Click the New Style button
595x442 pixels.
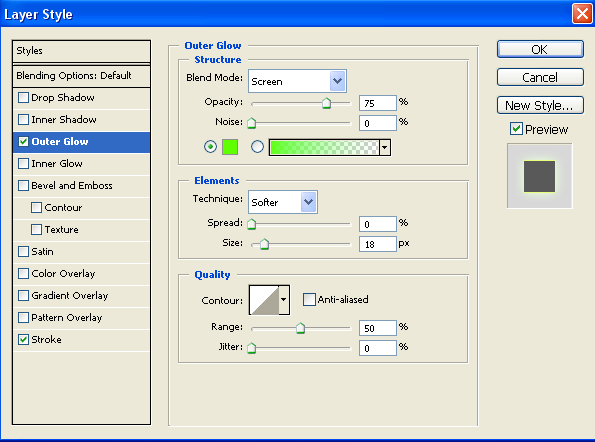(540, 105)
